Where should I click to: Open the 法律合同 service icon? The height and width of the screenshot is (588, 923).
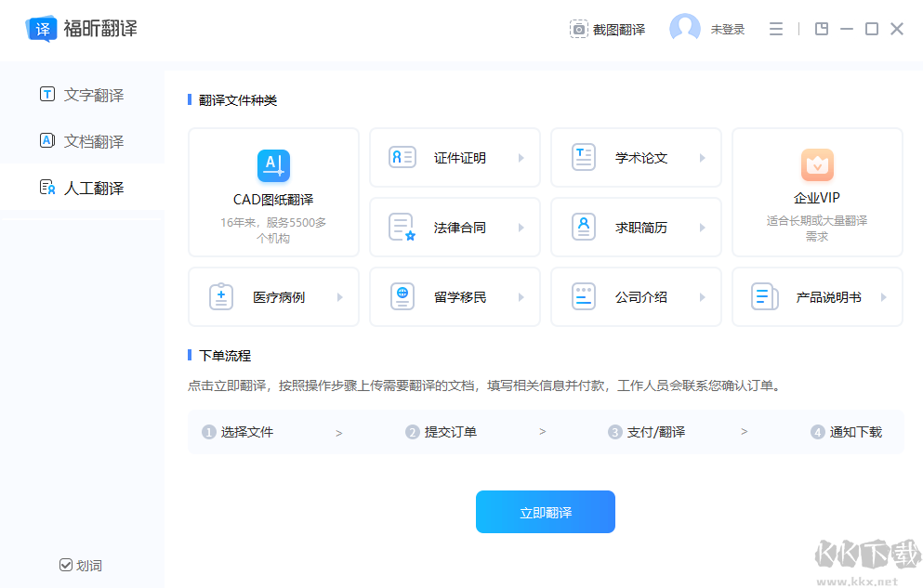pos(402,227)
